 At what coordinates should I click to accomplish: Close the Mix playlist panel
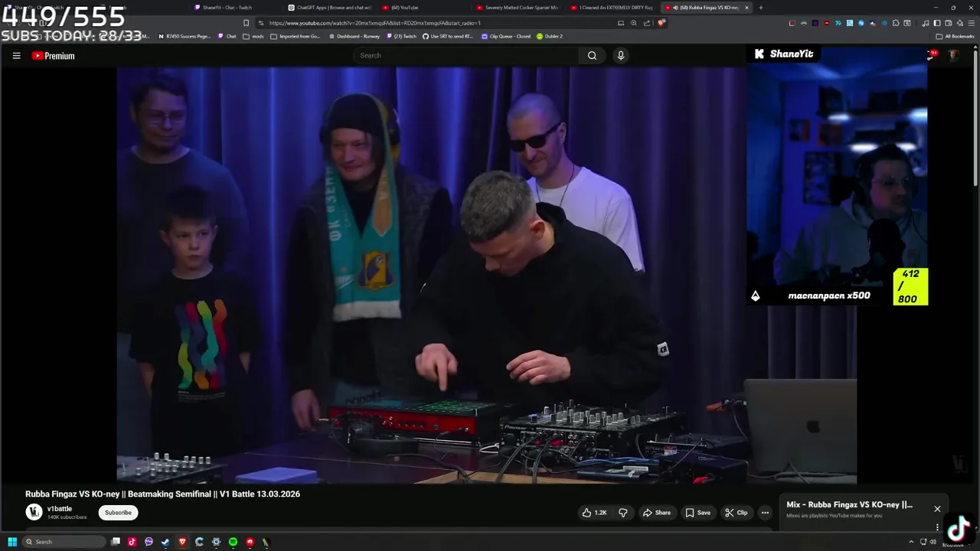point(937,509)
